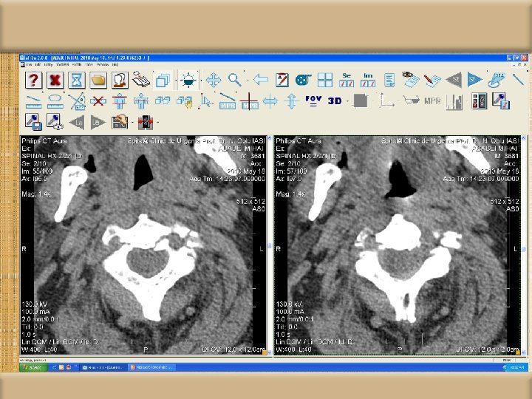Screen dimensions: 532x399
Task: Select right CT viewport image 57/109
Action: (398, 245)
